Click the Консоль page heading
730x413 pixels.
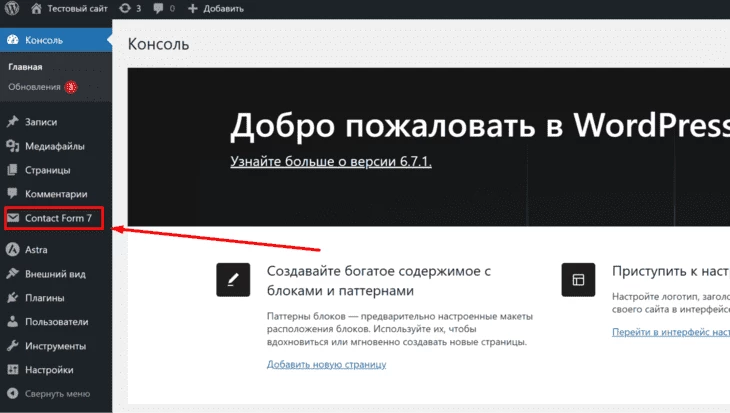pyautogui.click(x=158, y=44)
